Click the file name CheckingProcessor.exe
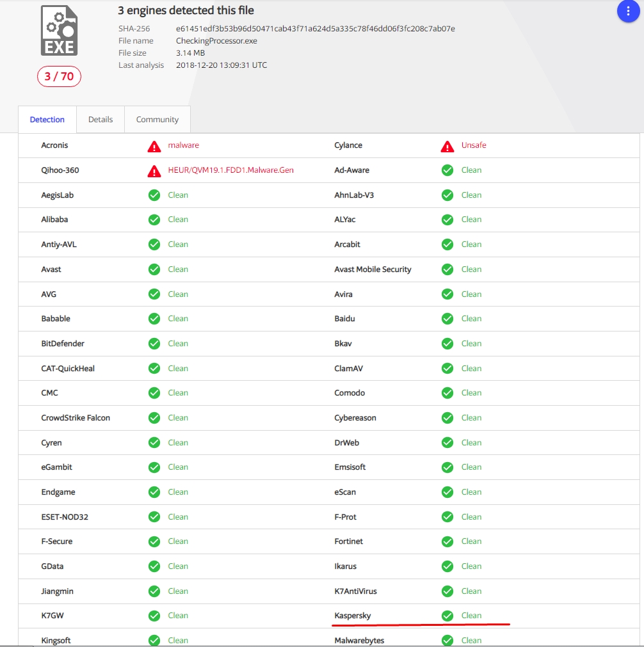Screen dimensions: 644x647 point(217,41)
